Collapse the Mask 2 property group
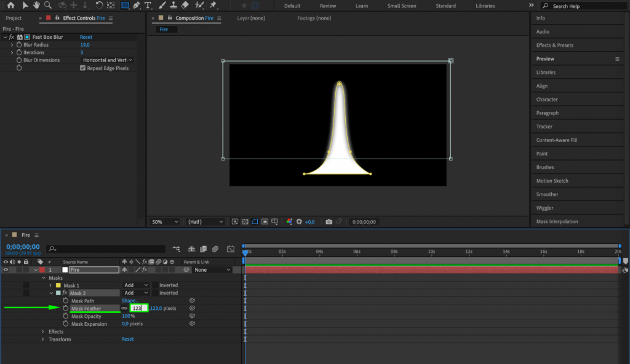 point(52,292)
